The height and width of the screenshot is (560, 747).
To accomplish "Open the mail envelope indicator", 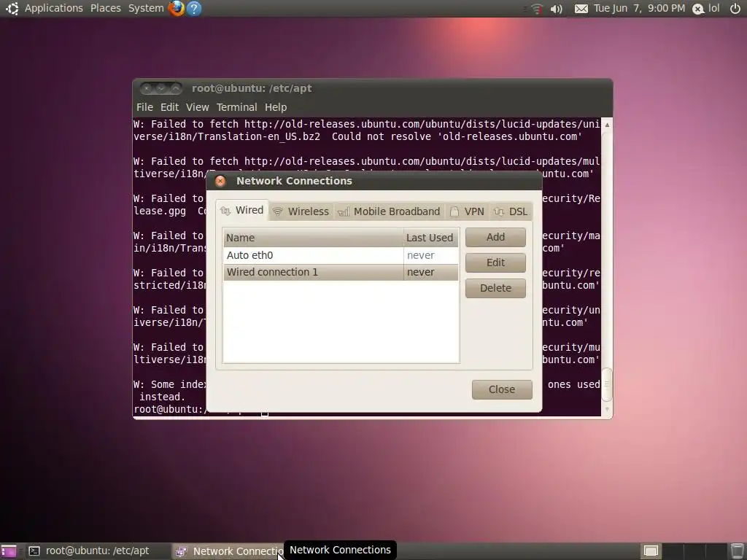I will [581, 9].
